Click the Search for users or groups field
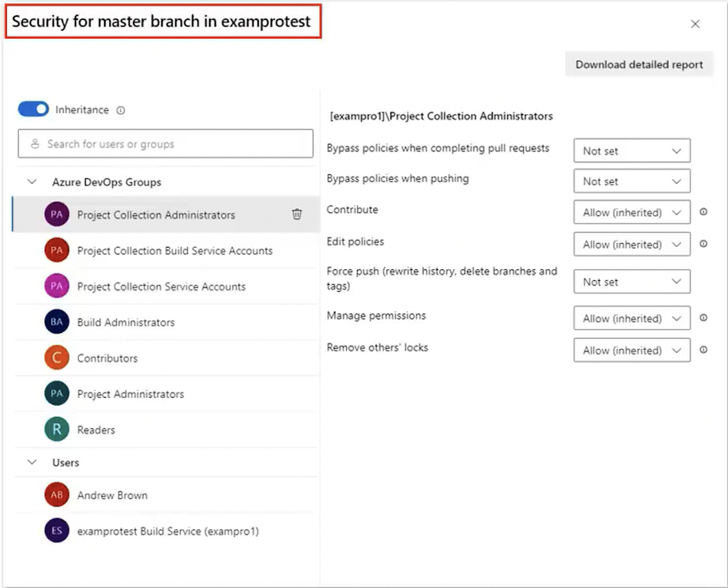 (x=165, y=144)
